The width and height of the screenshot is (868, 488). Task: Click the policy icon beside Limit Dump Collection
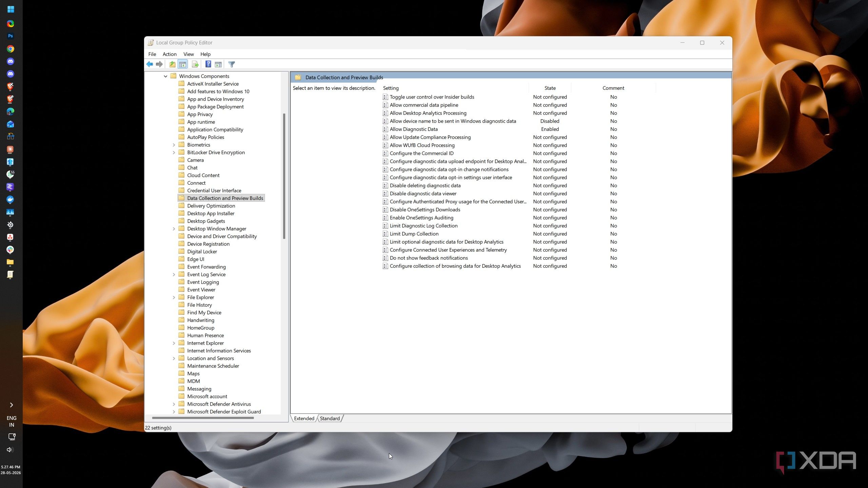(x=385, y=234)
